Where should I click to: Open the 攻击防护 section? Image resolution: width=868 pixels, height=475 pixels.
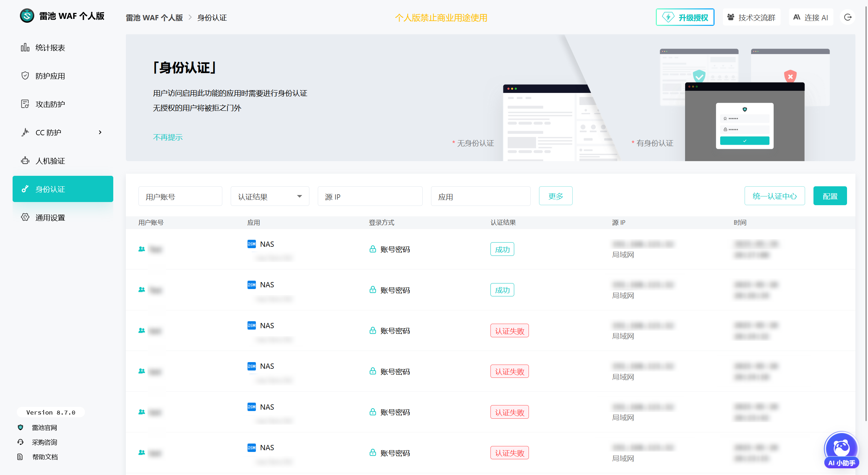50,105
